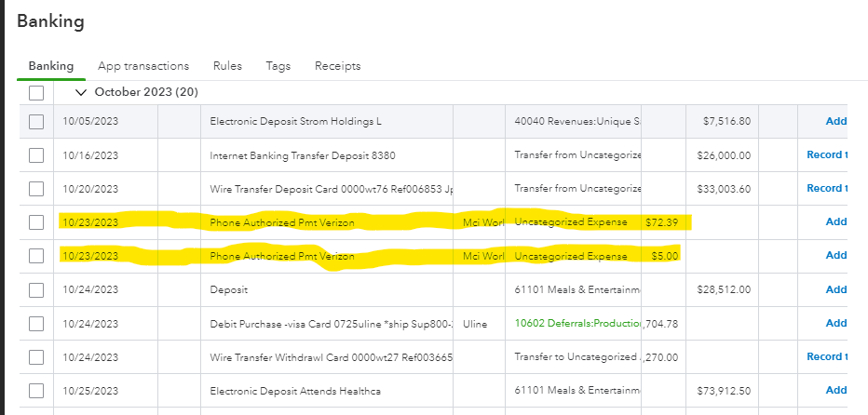
Task: Open the Receipts tab
Action: click(x=337, y=66)
